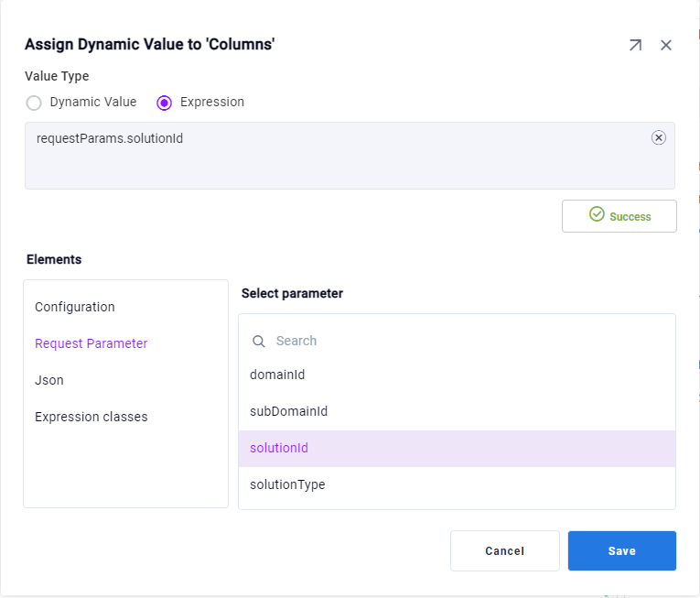
Task: Select the highlighted solutionId parameter
Action: tap(279, 448)
